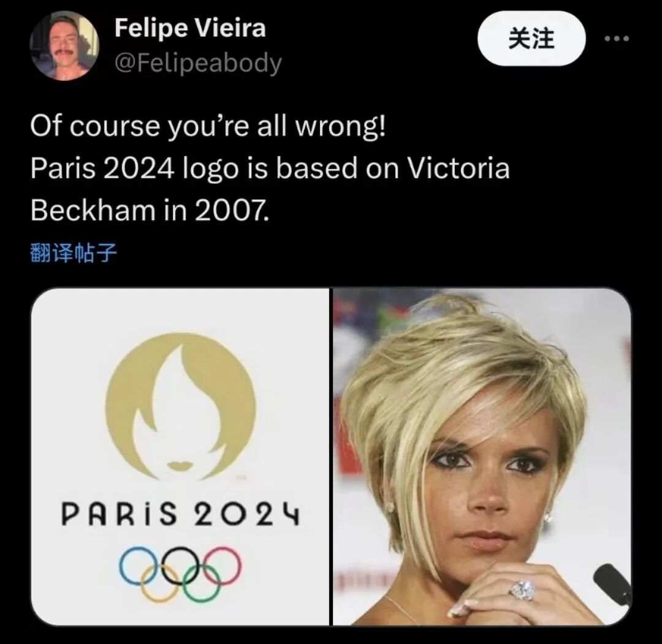Open the blonde woman photo on right

click(482, 456)
